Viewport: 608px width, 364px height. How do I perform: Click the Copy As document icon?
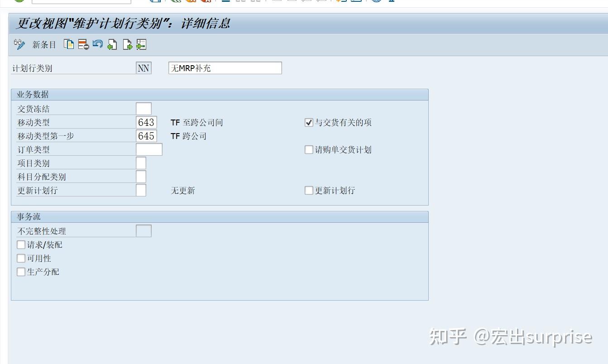pyautogui.click(x=69, y=44)
